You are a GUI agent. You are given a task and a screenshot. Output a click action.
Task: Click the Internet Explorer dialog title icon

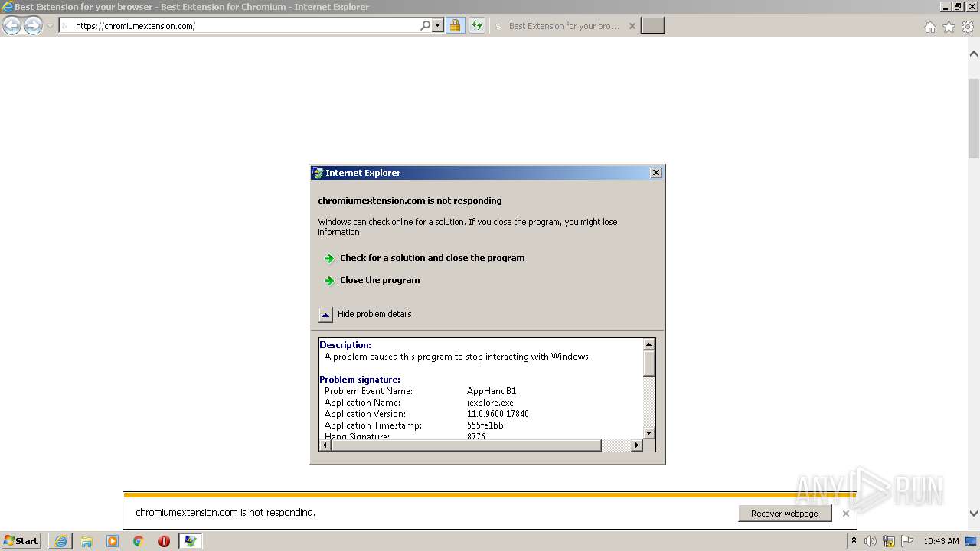pos(318,173)
